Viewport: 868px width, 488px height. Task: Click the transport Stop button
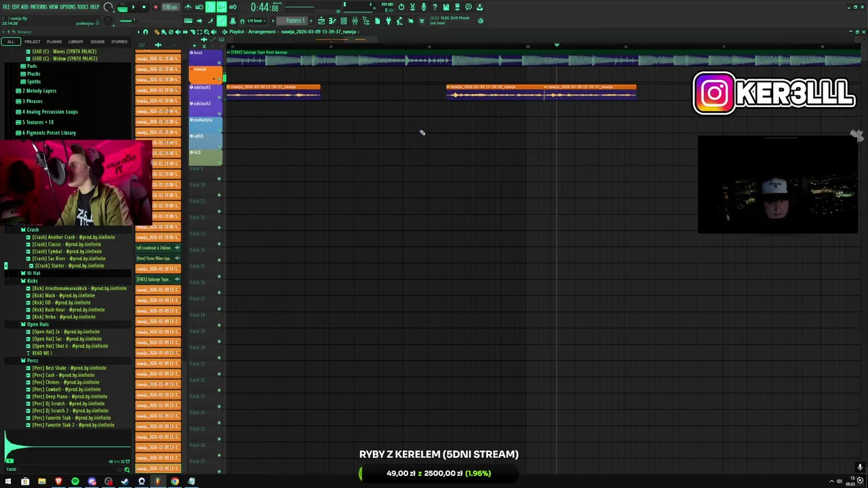click(x=144, y=7)
